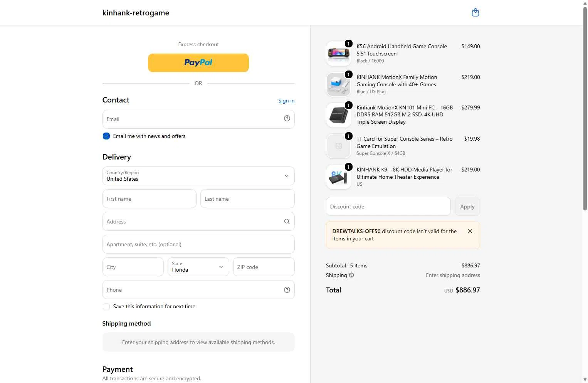The height and width of the screenshot is (383, 588).
Task: Pay with the PayPal express button
Action: [198, 63]
